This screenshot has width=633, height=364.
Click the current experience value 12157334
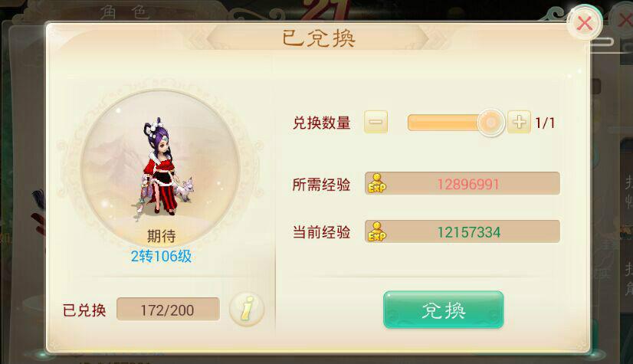point(469,232)
